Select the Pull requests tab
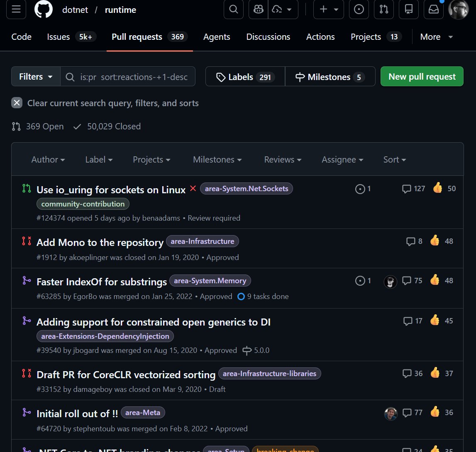Screen dimensions: 476x452 pos(149,37)
